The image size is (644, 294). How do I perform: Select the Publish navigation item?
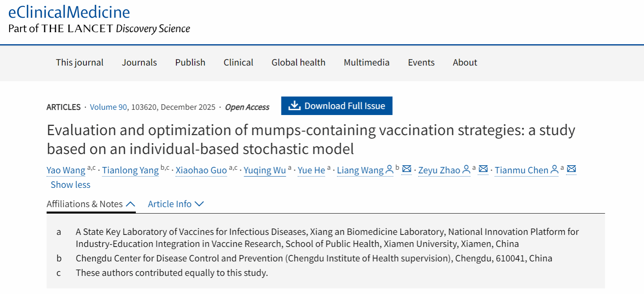coord(190,62)
